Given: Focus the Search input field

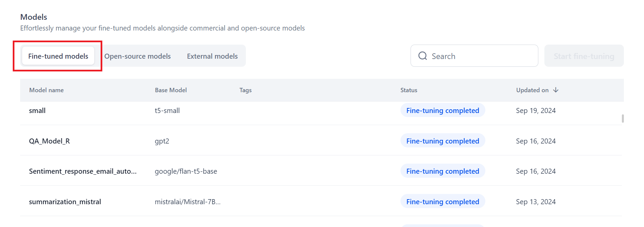Looking at the screenshot, I should (480, 56).
